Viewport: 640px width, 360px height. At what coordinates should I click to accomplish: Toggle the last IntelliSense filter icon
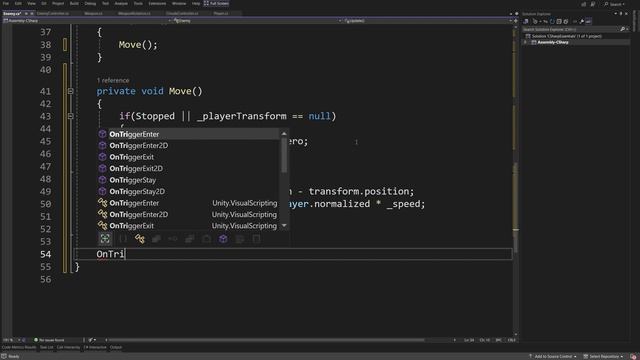[x=256, y=239]
